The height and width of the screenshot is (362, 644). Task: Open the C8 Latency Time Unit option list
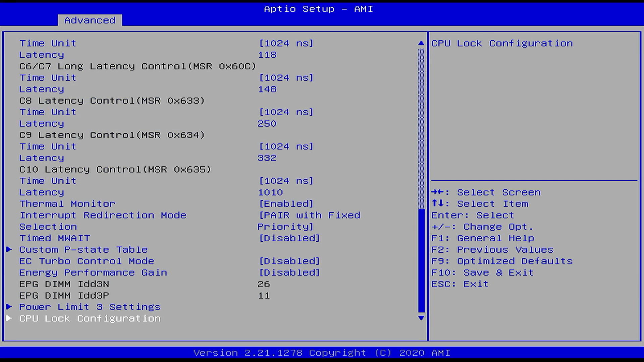point(286,112)
